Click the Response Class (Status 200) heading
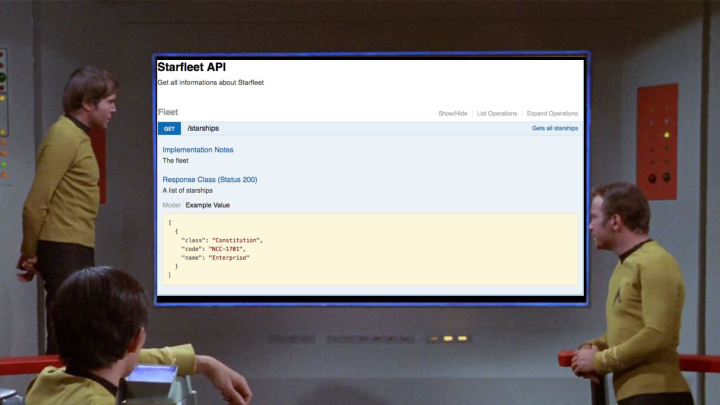The width and height of the screenshot is (720, 405). [209, 180]
